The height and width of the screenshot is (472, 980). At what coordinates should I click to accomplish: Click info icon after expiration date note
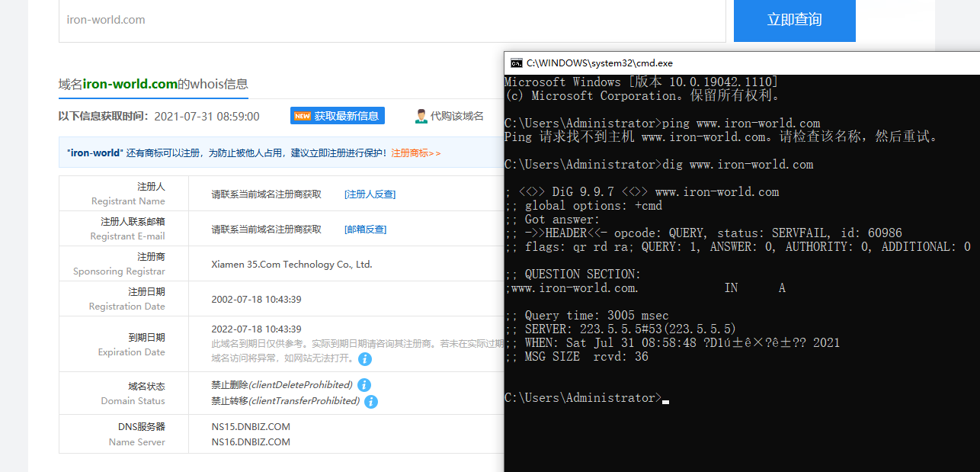pyautogui.click(x=365, y=358)
